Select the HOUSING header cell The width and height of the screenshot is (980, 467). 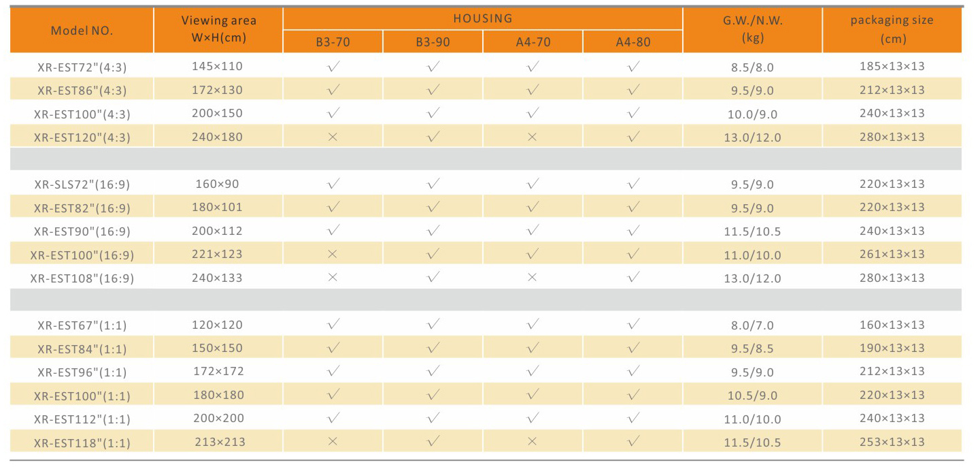483,18
